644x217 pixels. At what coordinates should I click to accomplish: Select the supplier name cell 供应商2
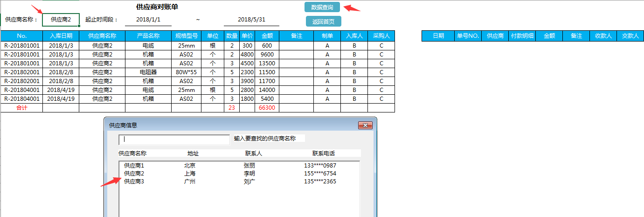click(61, 20)
